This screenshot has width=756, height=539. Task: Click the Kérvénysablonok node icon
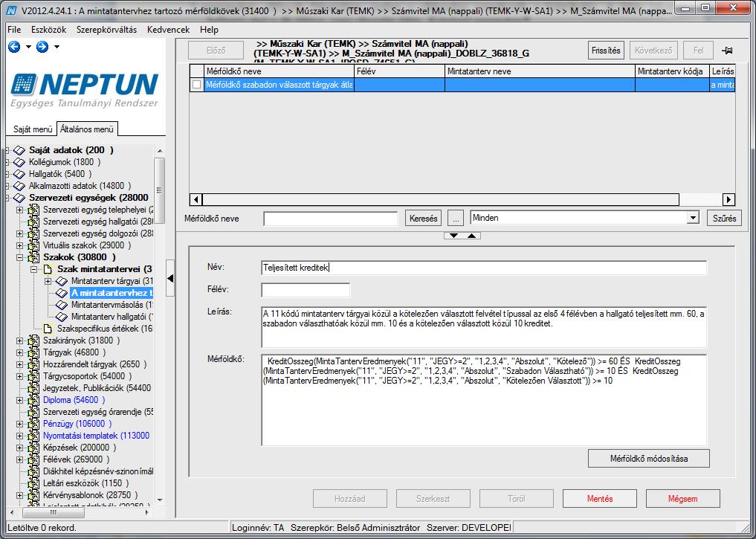(33, 495)
